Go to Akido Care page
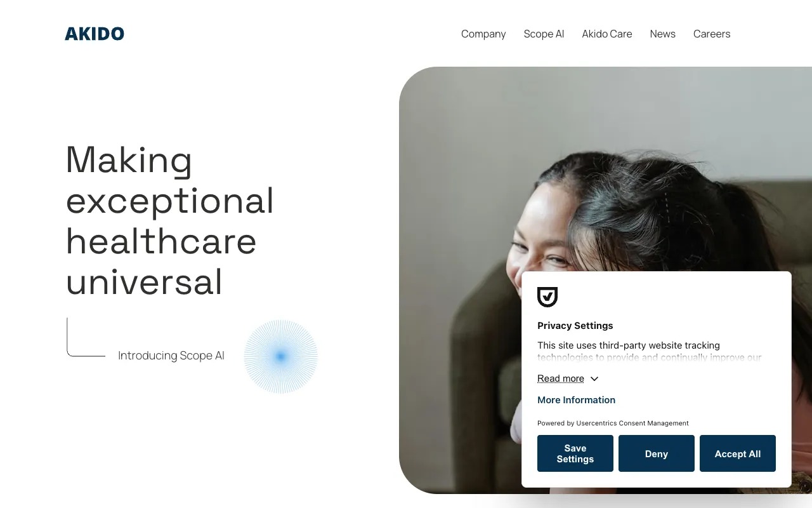Viewport: 812px width, 508px height. click(x=607, y=34)
